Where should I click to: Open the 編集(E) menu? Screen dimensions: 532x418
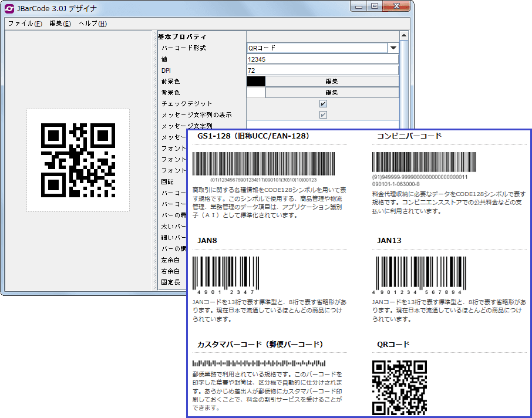click(60, 23)
